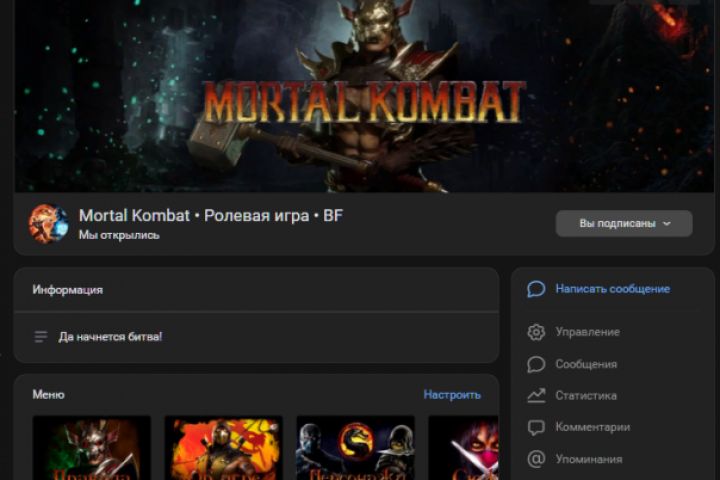This screenshot has height=480, width=720.
Task: Click the chevron arrow in Вы подписаны
Action: (667, 224)
